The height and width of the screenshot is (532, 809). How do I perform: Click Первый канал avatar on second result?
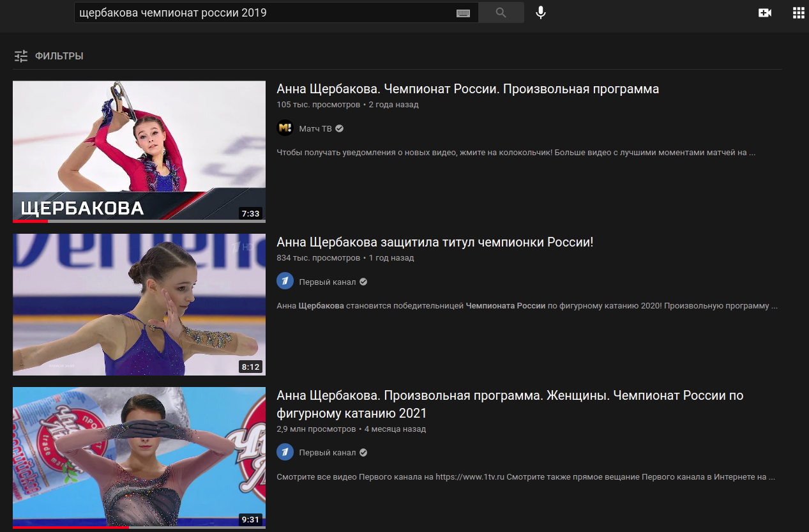pos(285,282)
